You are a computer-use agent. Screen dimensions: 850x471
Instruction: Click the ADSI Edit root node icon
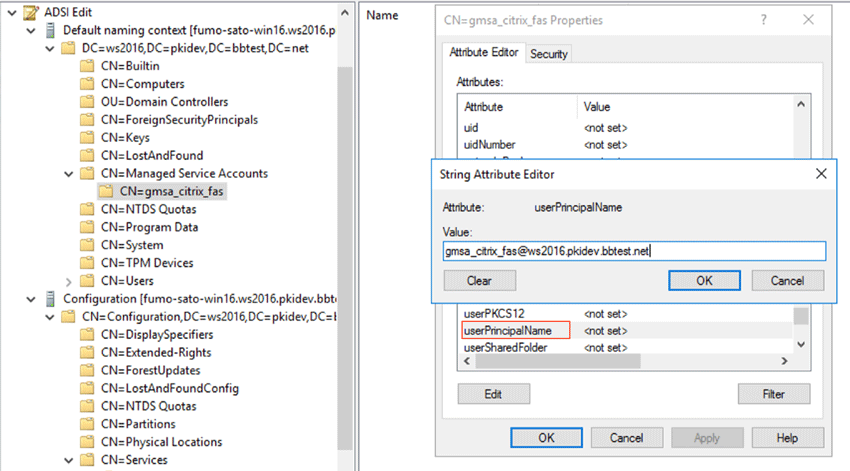(x=33, y=12)
